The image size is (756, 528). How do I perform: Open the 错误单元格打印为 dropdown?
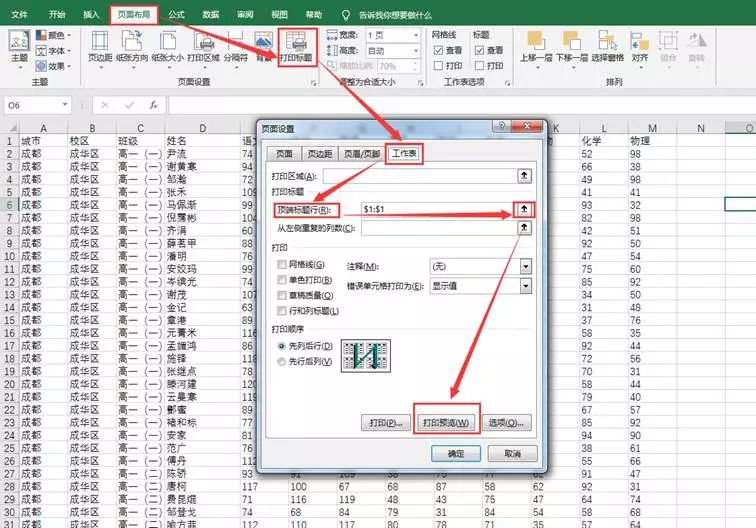pyautogui.click(x=526, y=286)
